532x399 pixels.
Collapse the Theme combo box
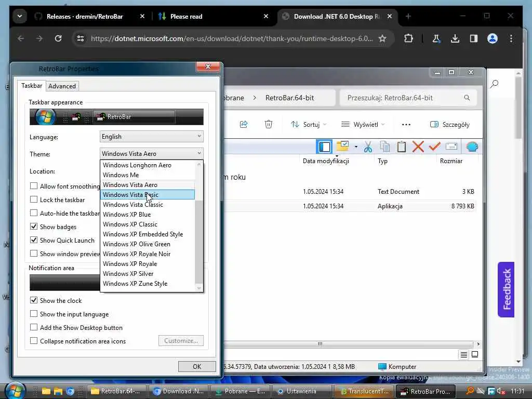[x=151, y=154]
